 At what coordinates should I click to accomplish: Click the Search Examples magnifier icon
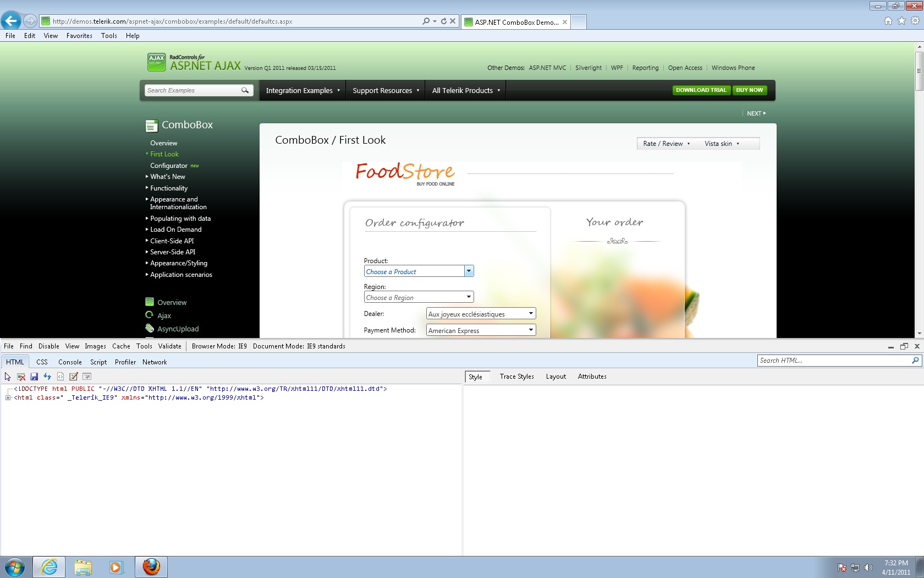click(245, 90)
